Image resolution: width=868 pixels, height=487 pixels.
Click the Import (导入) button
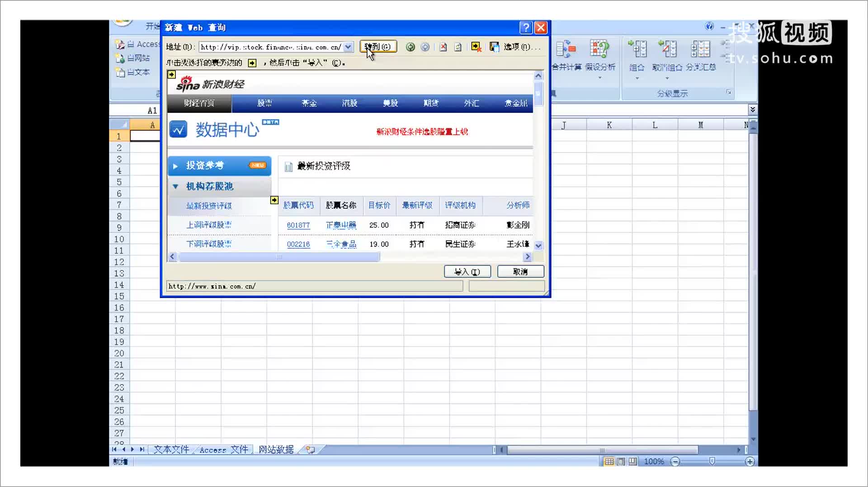pos(467,272)
